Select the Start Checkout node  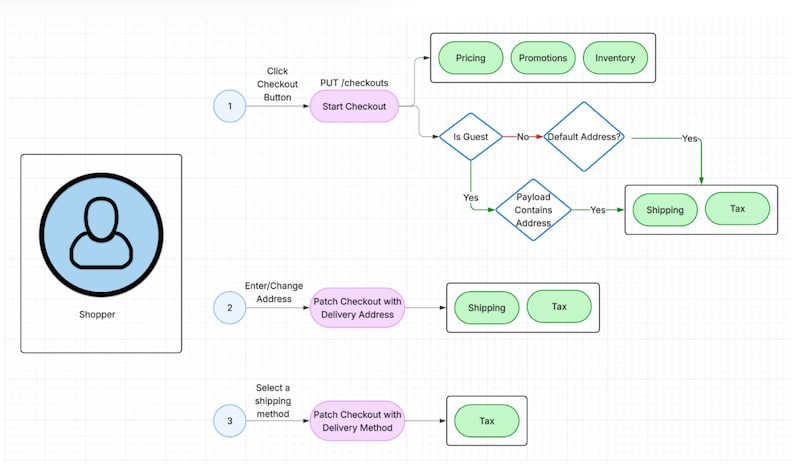354,106
